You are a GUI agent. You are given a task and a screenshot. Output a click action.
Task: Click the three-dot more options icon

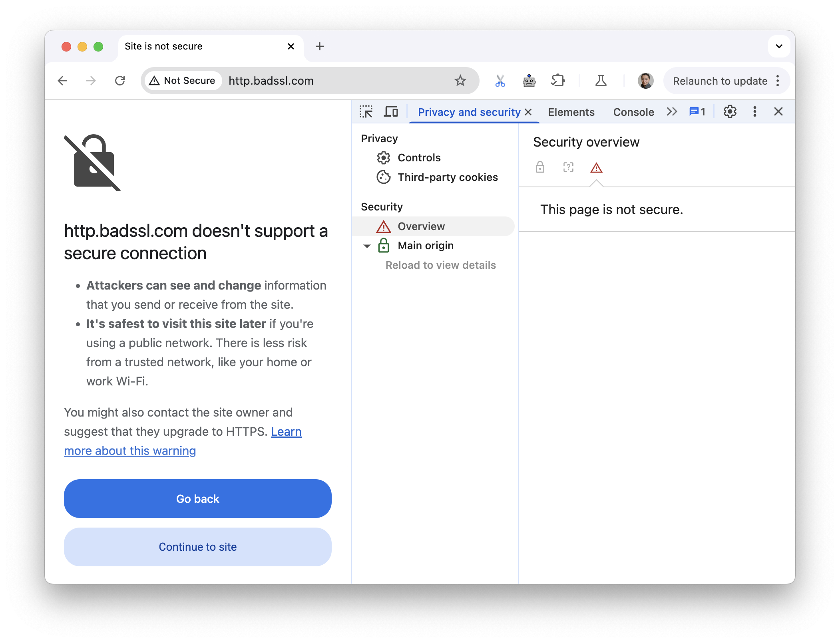(x=754, y=111)
